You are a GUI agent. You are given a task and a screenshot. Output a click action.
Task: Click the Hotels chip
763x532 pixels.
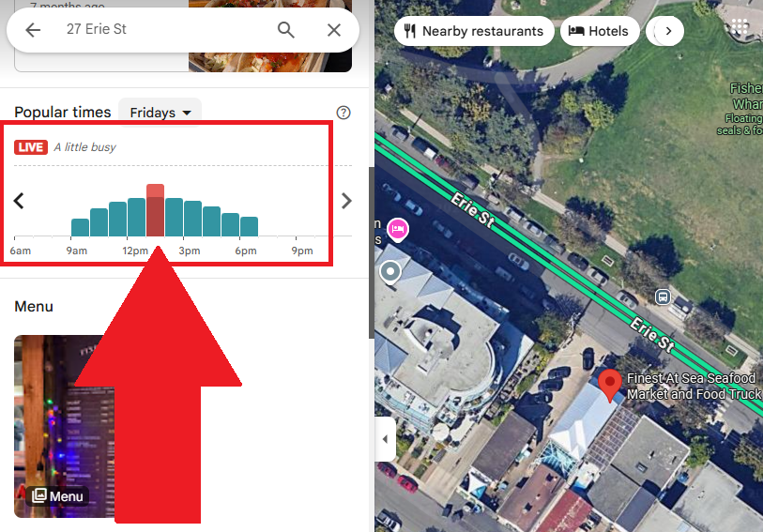(600, 31)
